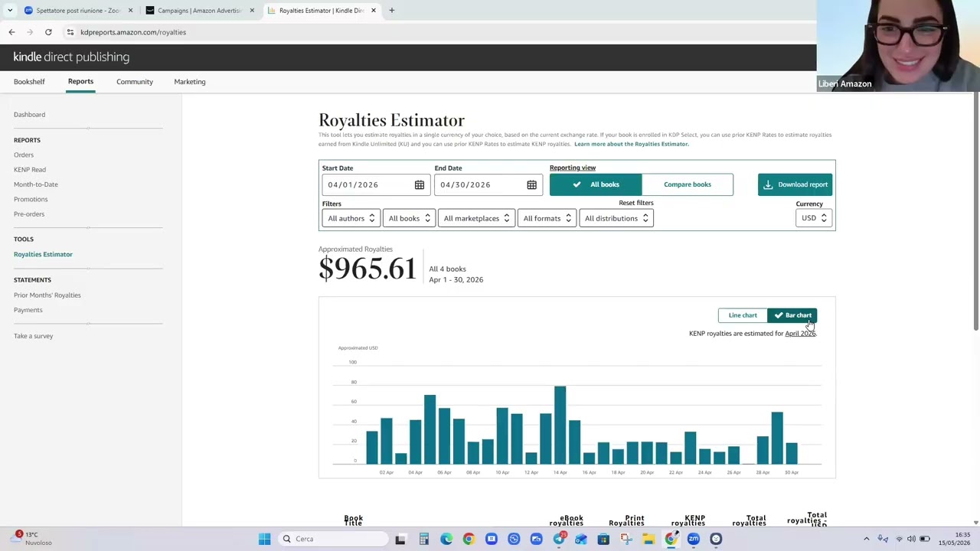Go to the Marketing tab

[189, 81]
